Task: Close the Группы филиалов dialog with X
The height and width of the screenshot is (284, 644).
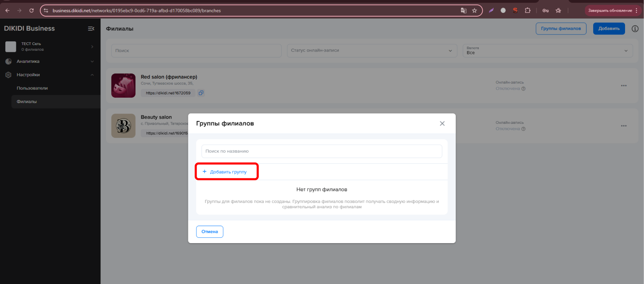Action: pyautogui.click(x=442, y=123)
